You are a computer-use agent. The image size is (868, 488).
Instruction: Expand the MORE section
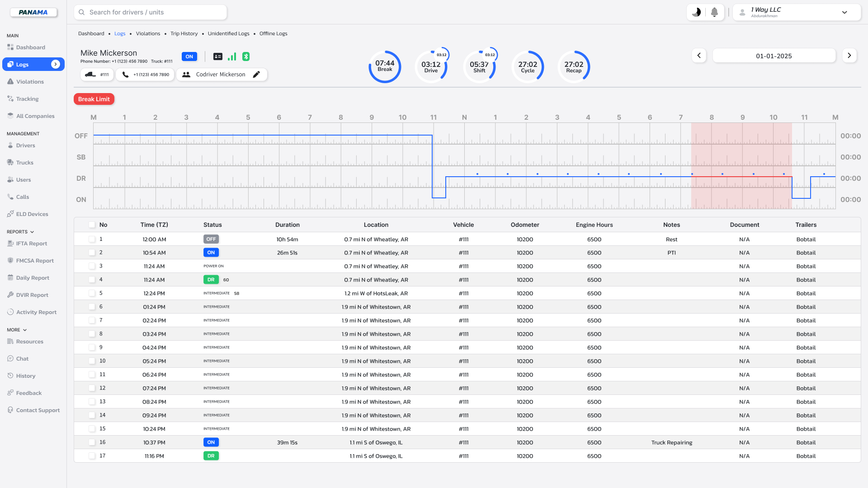point(25,330)
